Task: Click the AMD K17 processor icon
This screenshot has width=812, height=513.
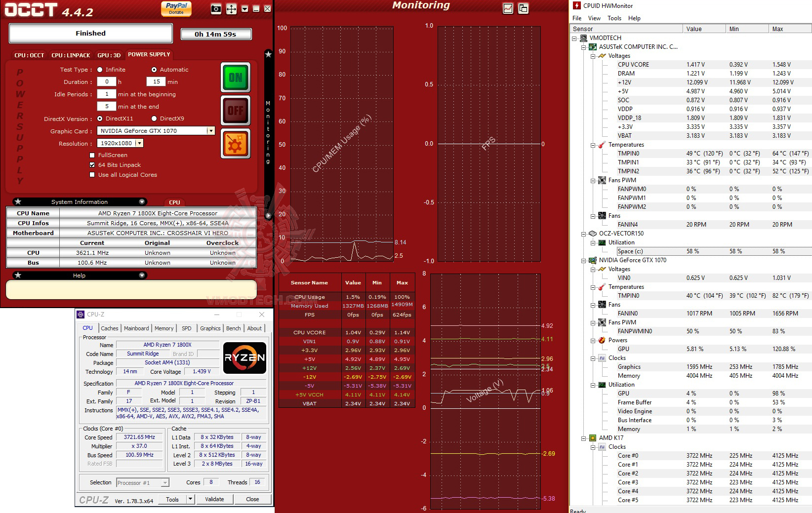Action: pos(593,438)
